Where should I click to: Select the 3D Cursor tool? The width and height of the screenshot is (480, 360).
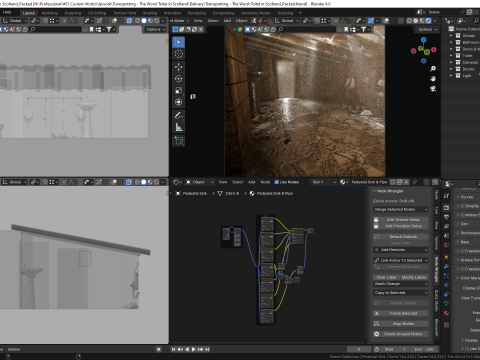(179, 54)
